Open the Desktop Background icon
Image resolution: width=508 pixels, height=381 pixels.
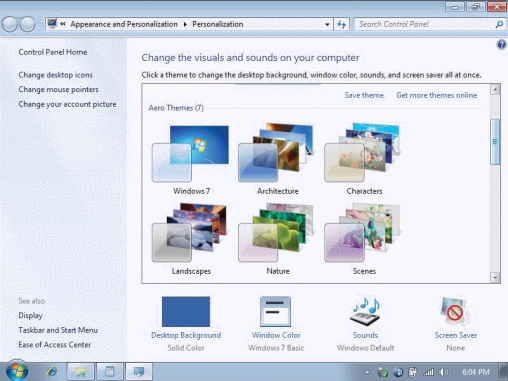pos(186,311)
